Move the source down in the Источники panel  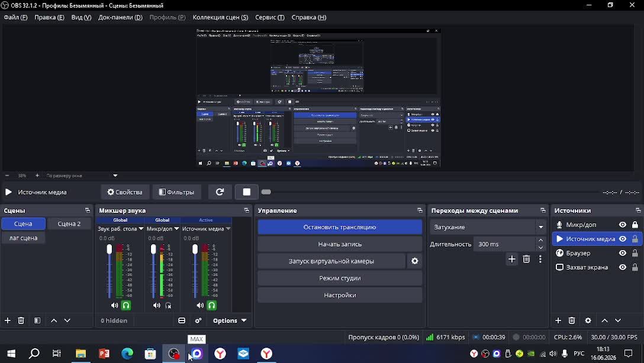(618, 320)
